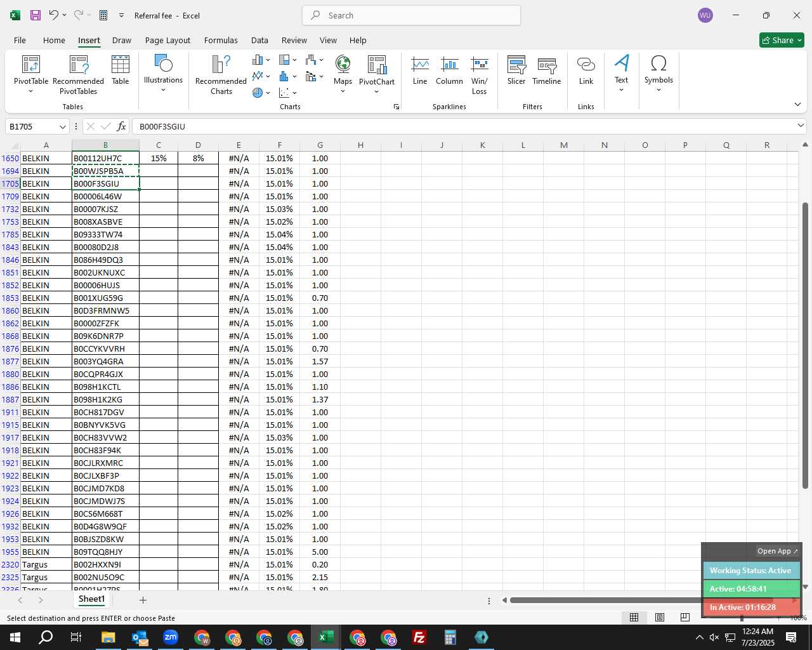Click the Open App button in overlay

[777, 551]
